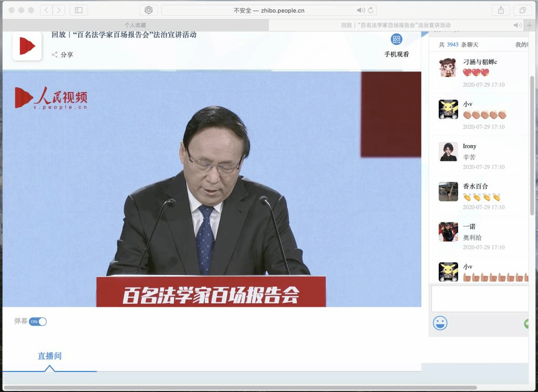Viewport: 538px width, 392px height.
Task: Mute the tab using tab speaker icon
Action: point(517,25)
